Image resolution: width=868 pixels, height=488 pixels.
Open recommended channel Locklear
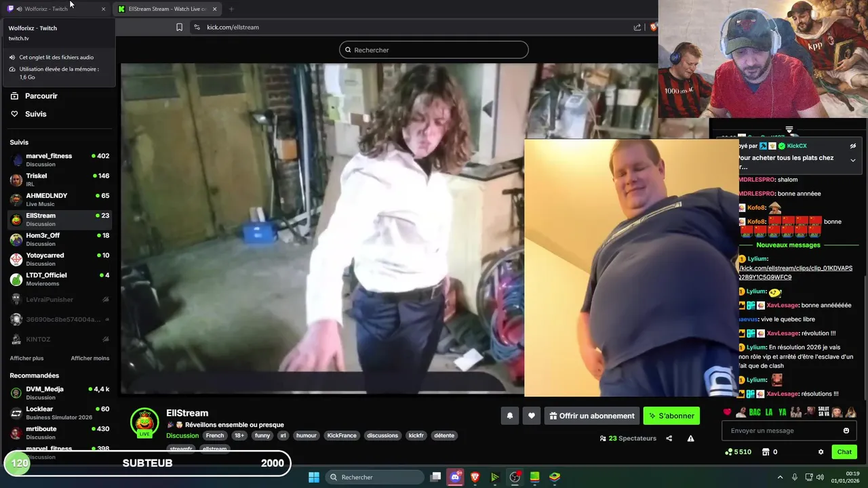coord(60,413)
